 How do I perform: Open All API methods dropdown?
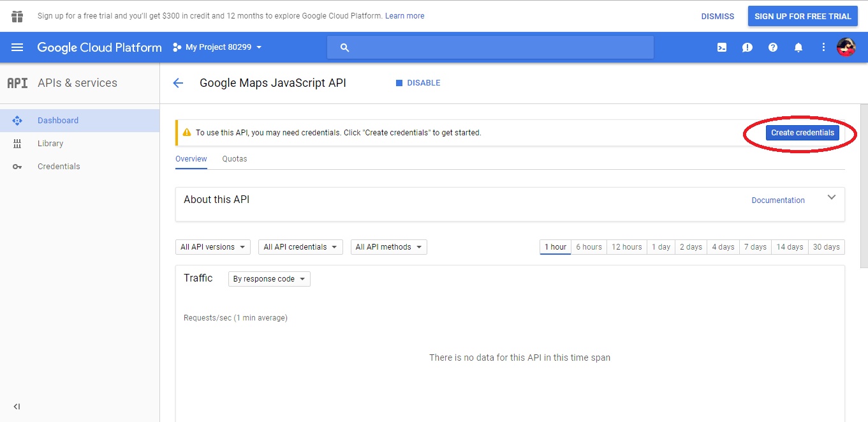pyautogui.click(x=389, y=247)
